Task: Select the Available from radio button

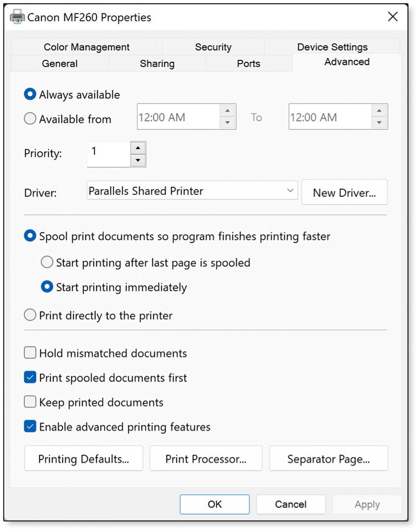Action: 30,118
